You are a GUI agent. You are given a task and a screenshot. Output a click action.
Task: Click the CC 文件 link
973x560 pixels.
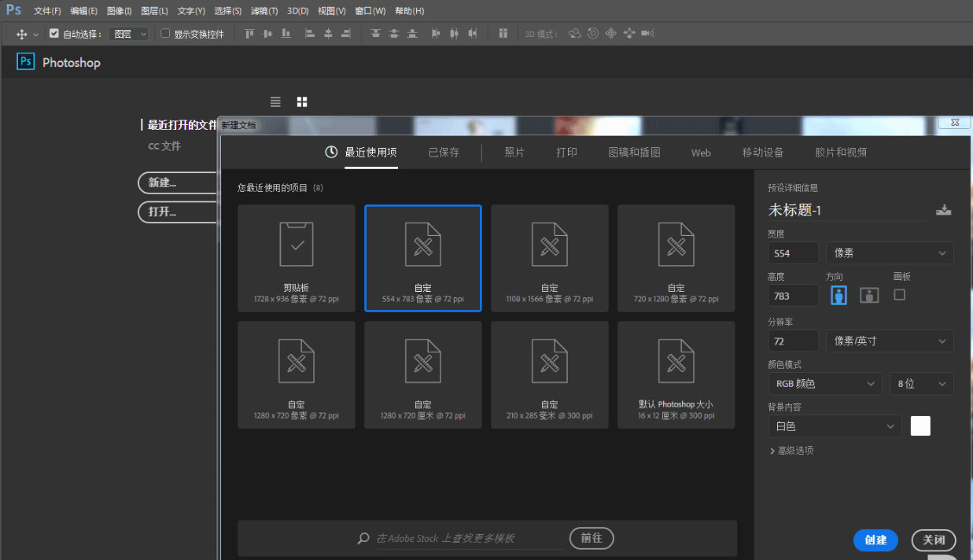pyautogui.click(x=164, y=146)
